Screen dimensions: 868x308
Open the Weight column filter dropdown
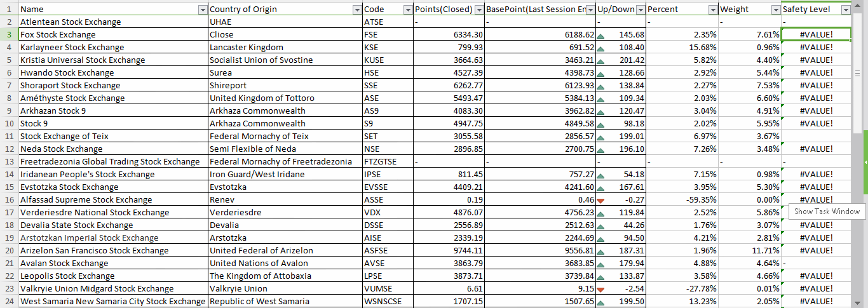pyautogui.click(x=775, y=10)
